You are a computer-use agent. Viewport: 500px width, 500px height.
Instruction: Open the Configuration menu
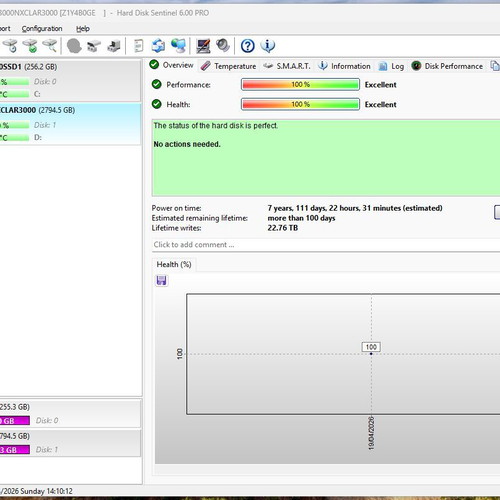click(42, 29)
